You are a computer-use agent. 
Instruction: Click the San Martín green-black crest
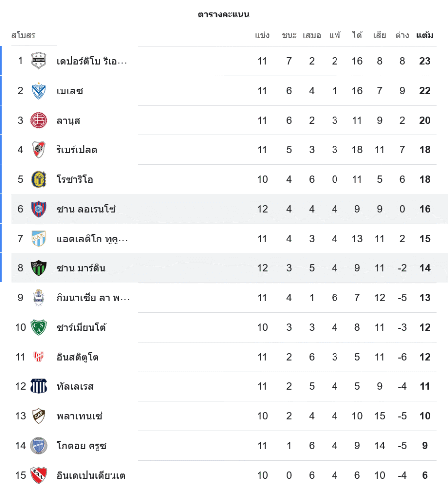(x=38, y=268)
